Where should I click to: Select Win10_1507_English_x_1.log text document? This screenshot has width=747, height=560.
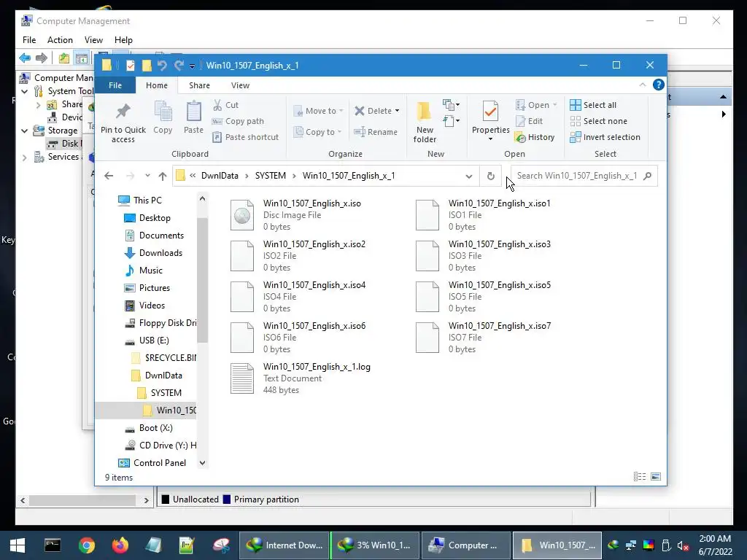[301, 378]
